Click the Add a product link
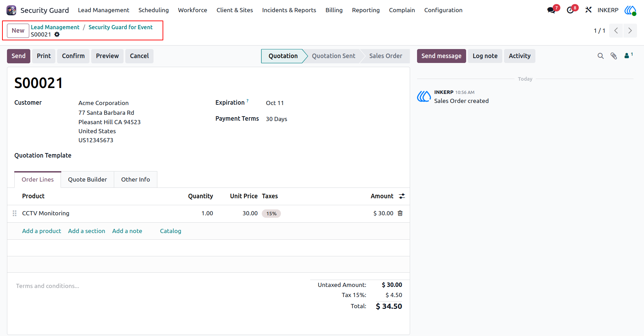The width and height of the screenshot is (644, 336). point(41,231)
